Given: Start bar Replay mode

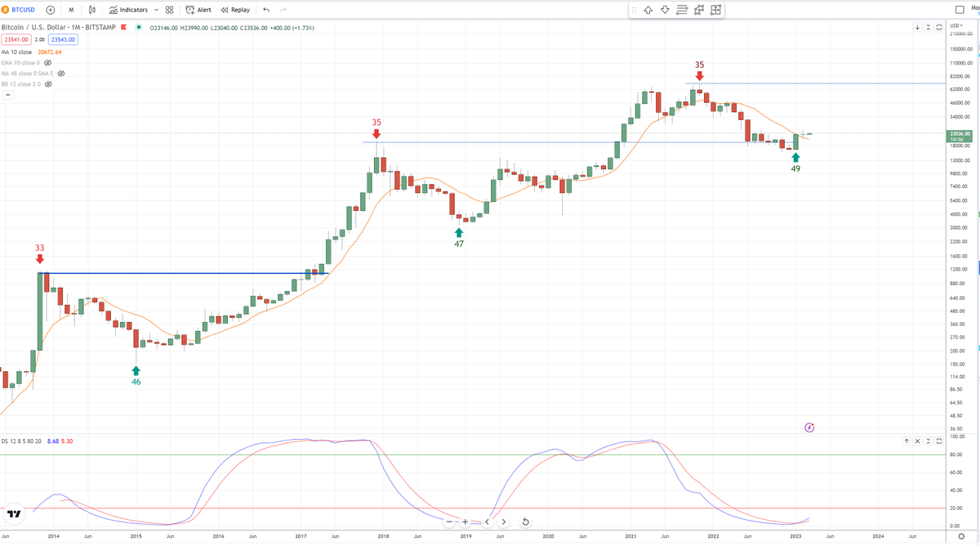Looking at the screenshot, I should click(235, 10).
